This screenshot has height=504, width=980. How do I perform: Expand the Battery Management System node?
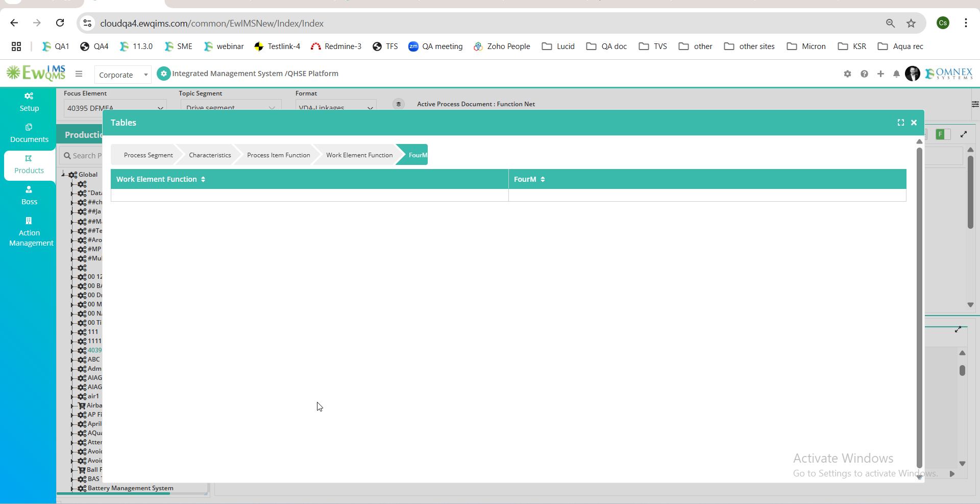tap(72, 488)
